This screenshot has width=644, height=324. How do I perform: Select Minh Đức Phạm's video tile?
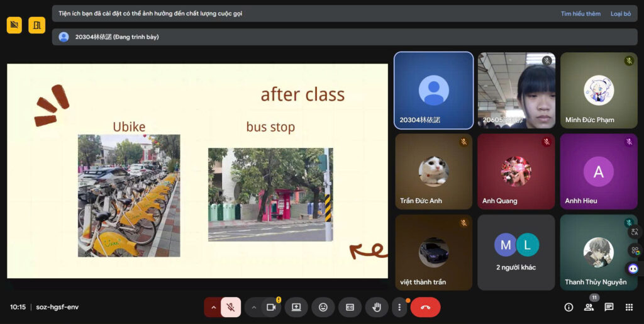click(598, 90)
